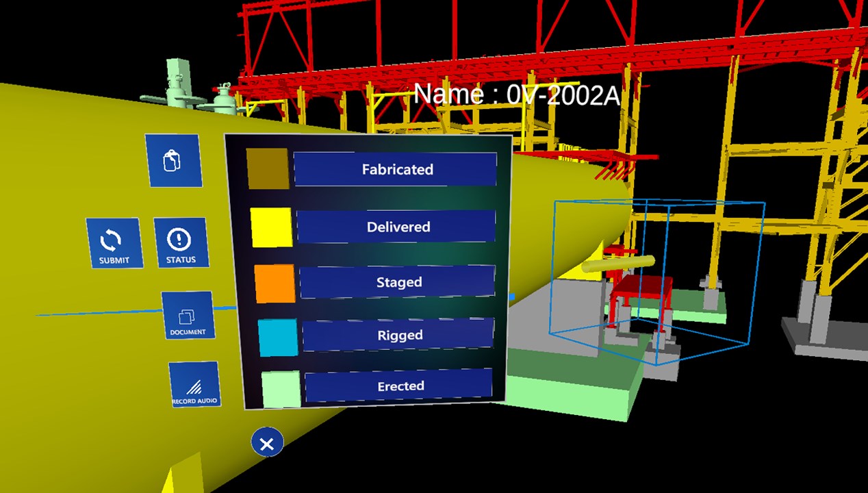
Task: Select the Delivered status
Action: (396, 227)
